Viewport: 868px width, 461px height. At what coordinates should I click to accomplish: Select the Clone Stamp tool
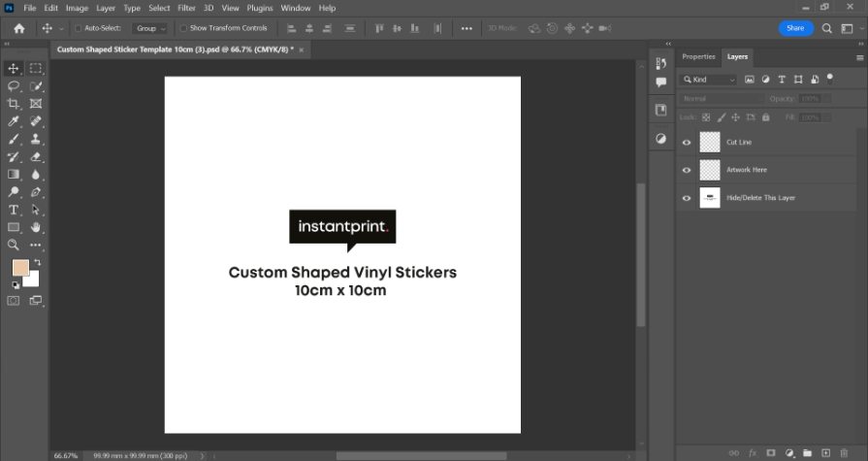36,139
